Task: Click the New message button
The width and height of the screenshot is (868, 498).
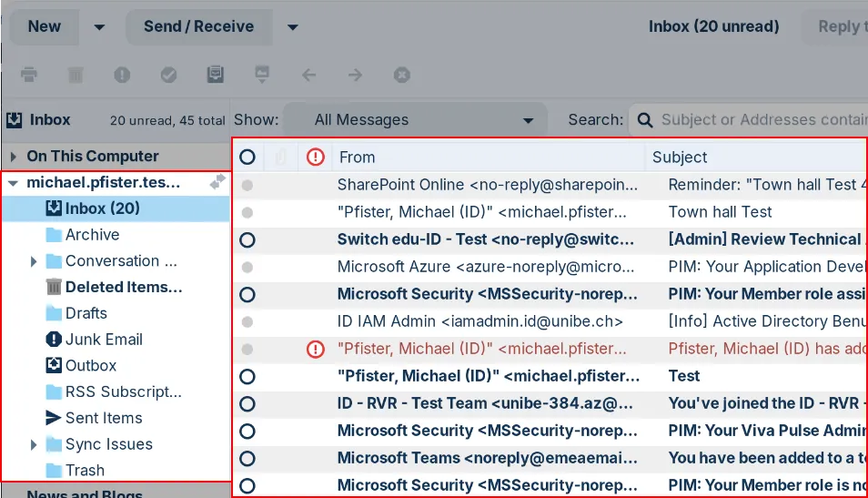Action: click(45, 26)
